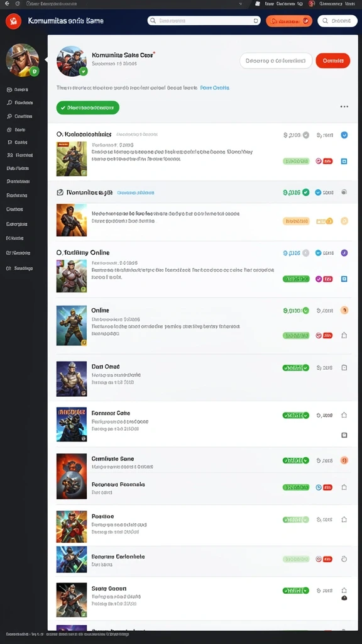Click the purple circle icon in Online row

344,253
